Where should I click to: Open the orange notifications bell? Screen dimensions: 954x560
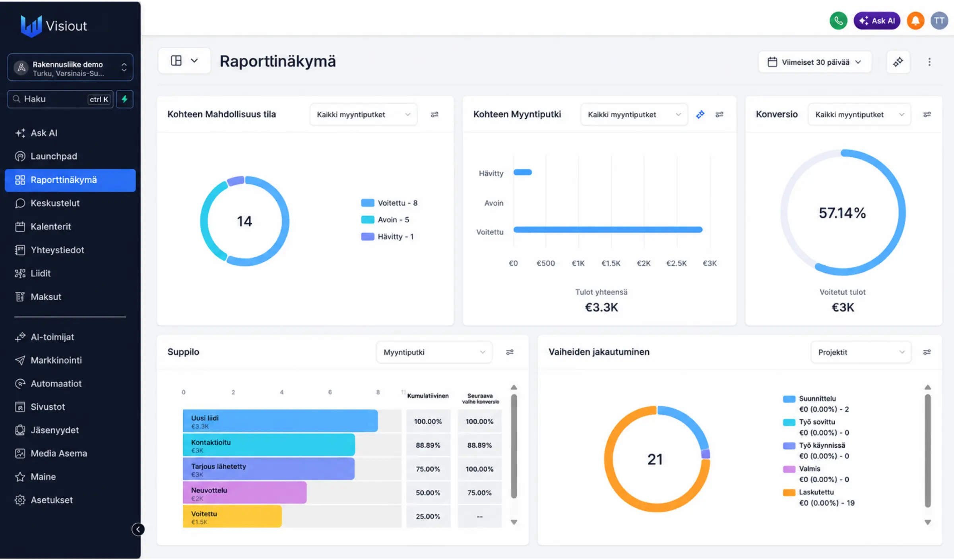(915, 21)
